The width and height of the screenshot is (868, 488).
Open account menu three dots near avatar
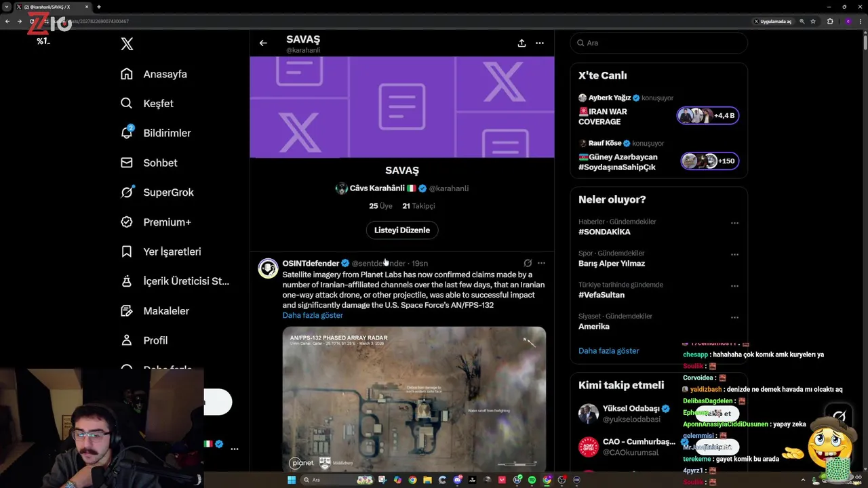point(235,449)
